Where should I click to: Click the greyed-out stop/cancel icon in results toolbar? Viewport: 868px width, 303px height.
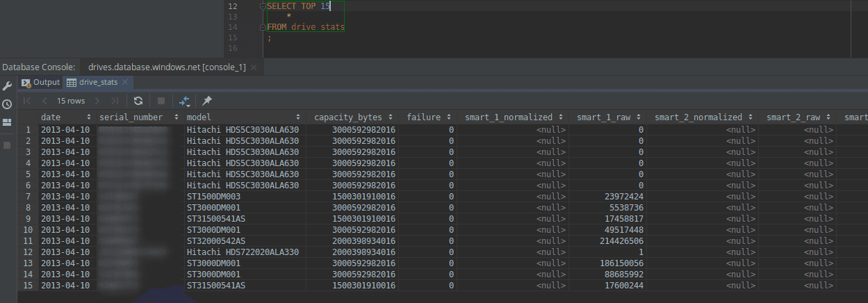[161, 101]
